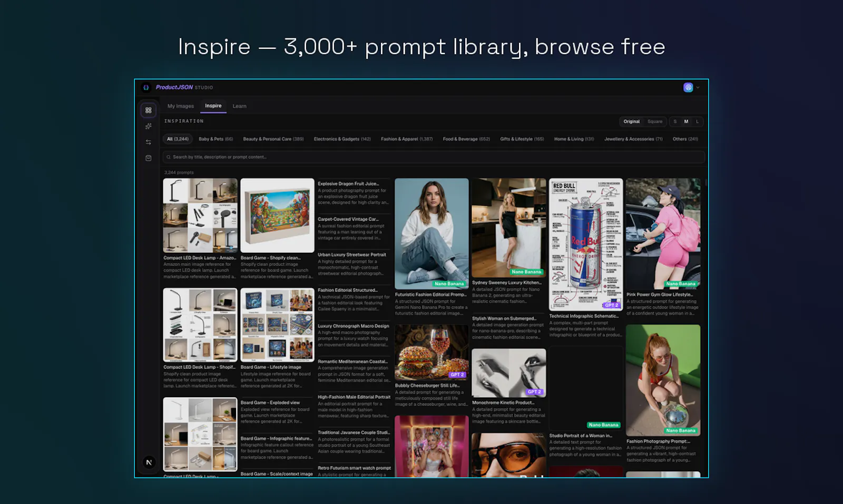Open the sparkle generate icon in the sidebar
843x504 pixels.
pos(149,126)
